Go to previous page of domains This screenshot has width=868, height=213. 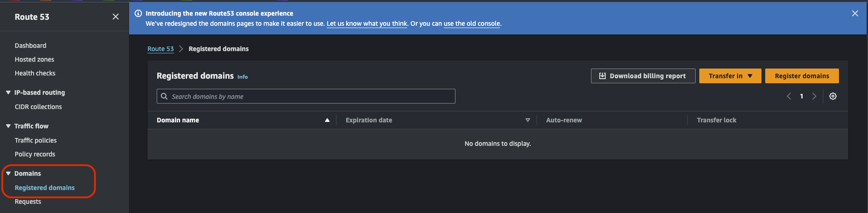point(789,96)
